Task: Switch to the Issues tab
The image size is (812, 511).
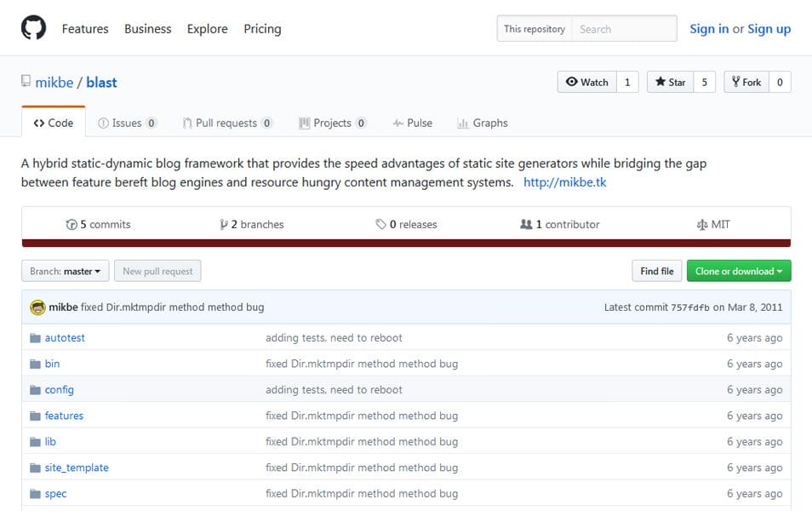Action: [x=127, y=123]
